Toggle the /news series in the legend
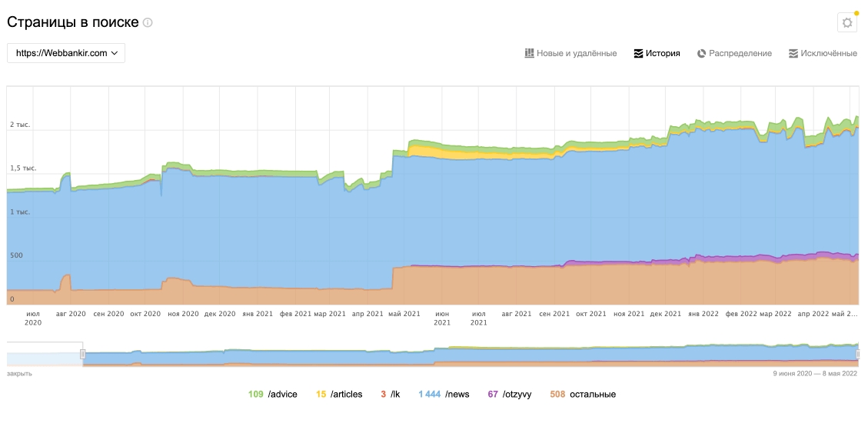This screenshot has height=430, width=868. click(x=457, y=395)
